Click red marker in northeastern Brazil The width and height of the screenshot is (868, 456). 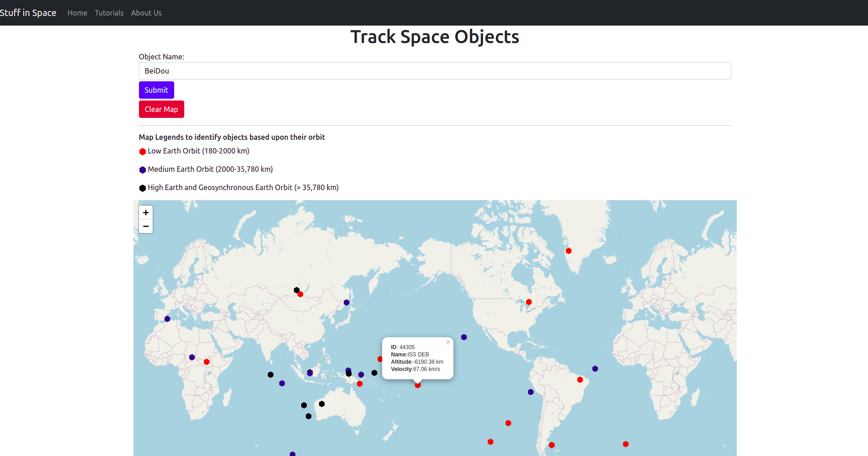(580, 380)
